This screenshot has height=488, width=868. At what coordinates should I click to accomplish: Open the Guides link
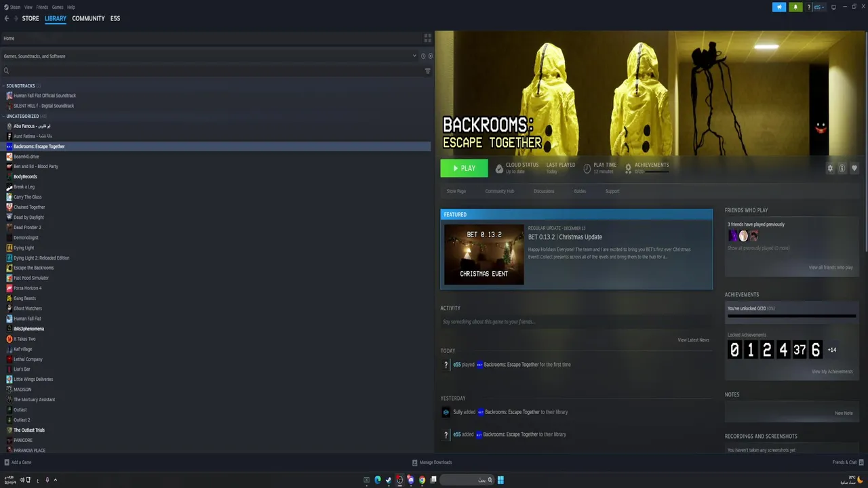580,191
